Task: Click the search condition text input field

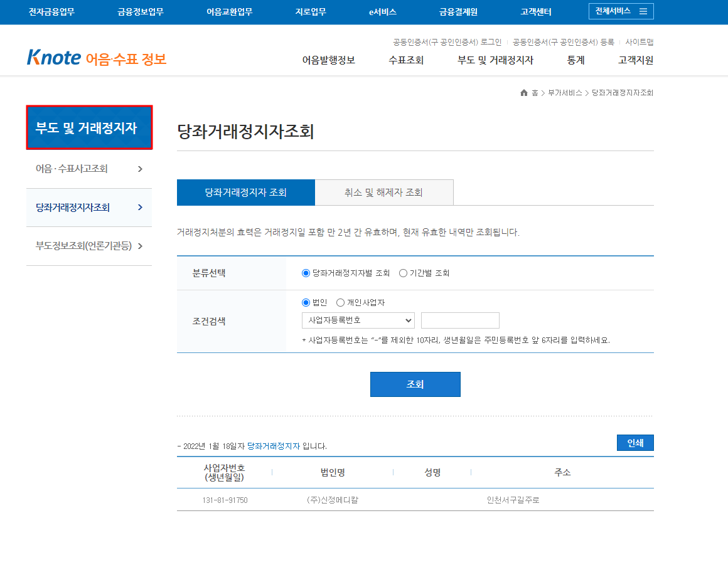Action: (x=460, y=320)
